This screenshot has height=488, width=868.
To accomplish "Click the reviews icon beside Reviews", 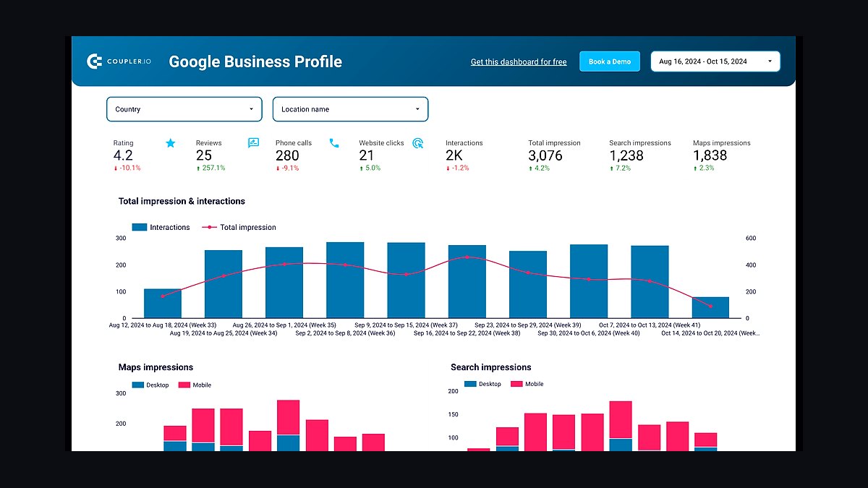I will pos(253,143).
